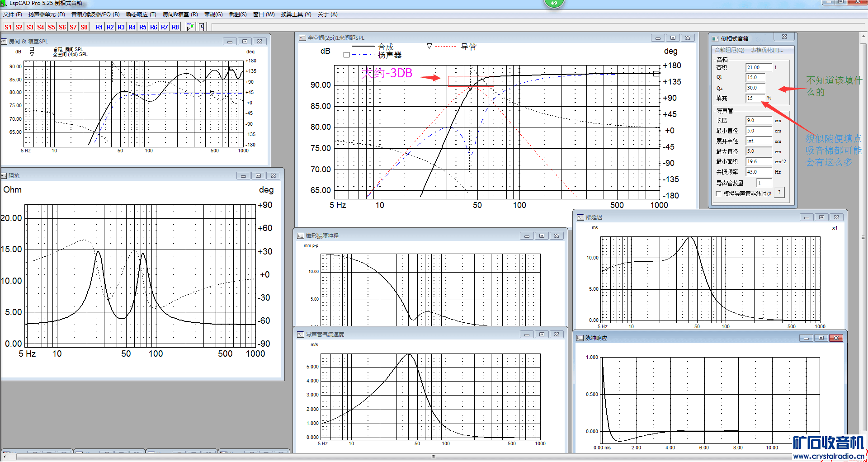Click the 导声管数量 field
The height and width of the screenshot is (462, 868).
point(764,183)
